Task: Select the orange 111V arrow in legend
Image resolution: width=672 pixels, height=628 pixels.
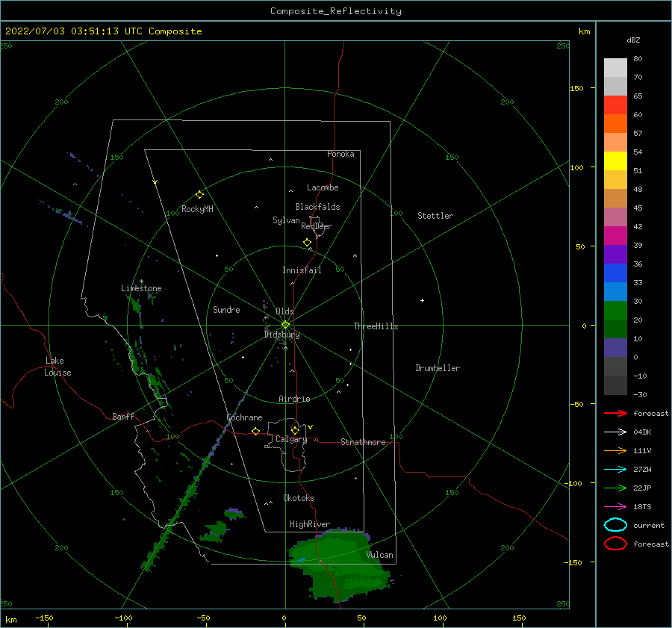Action: (615, 450)
